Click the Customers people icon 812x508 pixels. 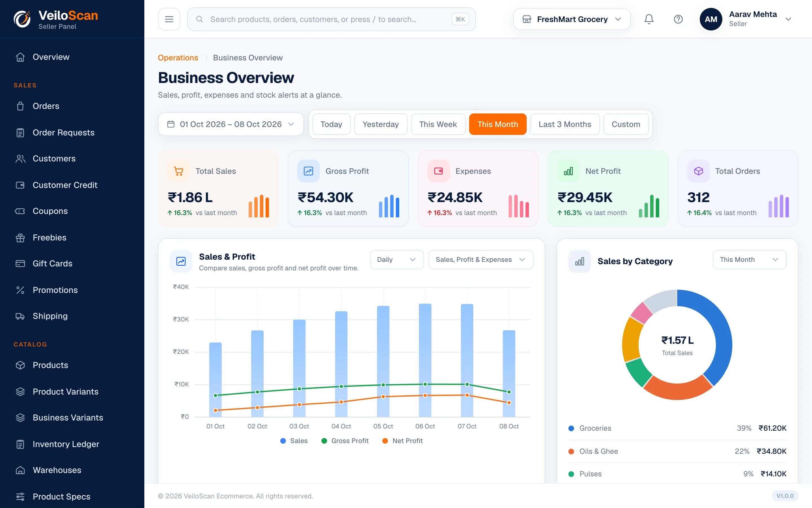[20, 159]
